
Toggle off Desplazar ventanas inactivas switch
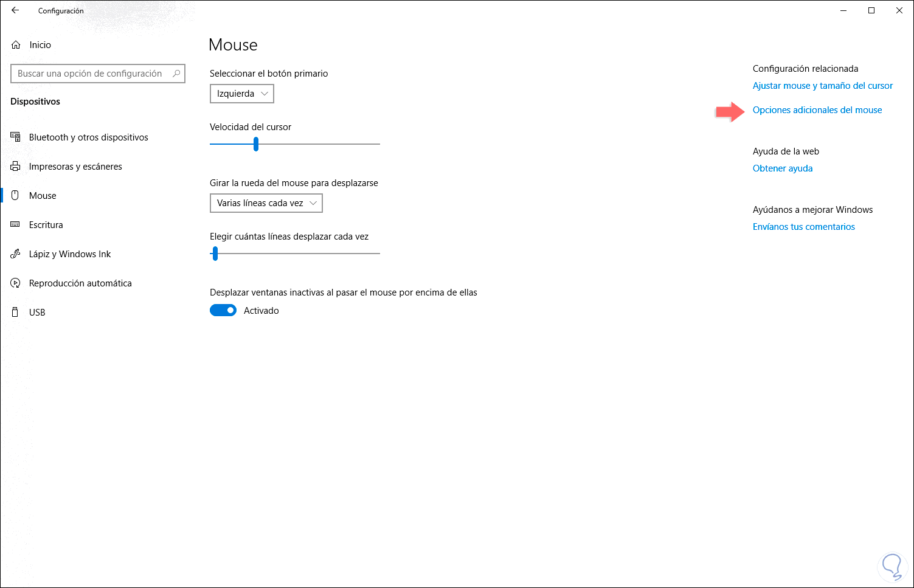[x=223, y=310]
